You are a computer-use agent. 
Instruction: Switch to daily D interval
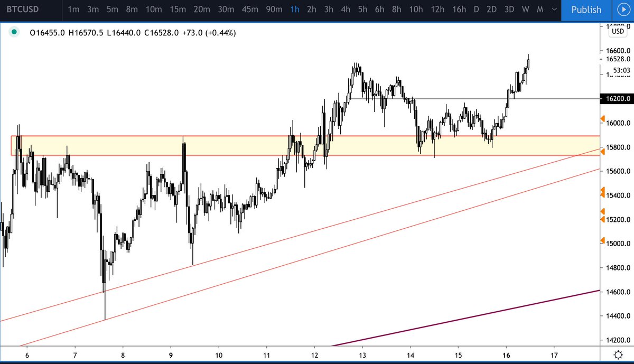[477, 10]
